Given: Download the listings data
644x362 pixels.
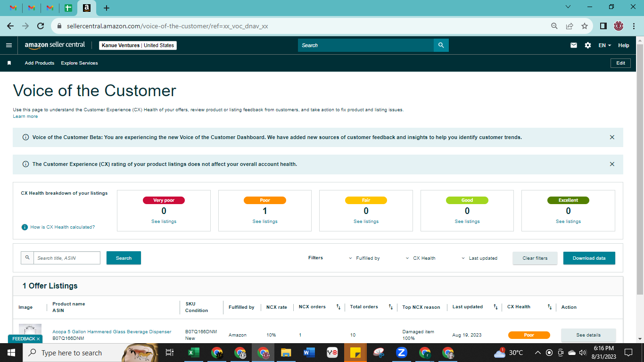Looking at the screenshot, I should pyautogui.click(x=589, y=258).
